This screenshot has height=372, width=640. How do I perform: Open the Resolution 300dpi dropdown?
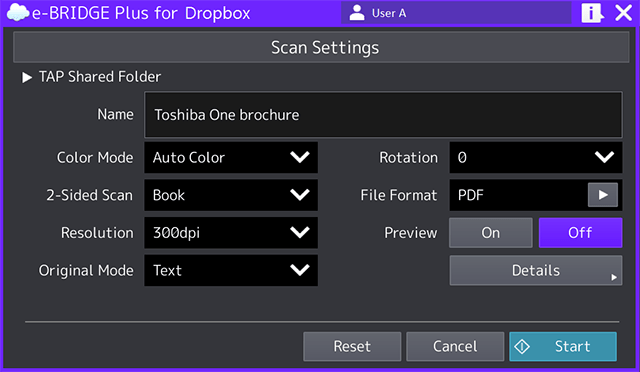click(x=231, y=232)
